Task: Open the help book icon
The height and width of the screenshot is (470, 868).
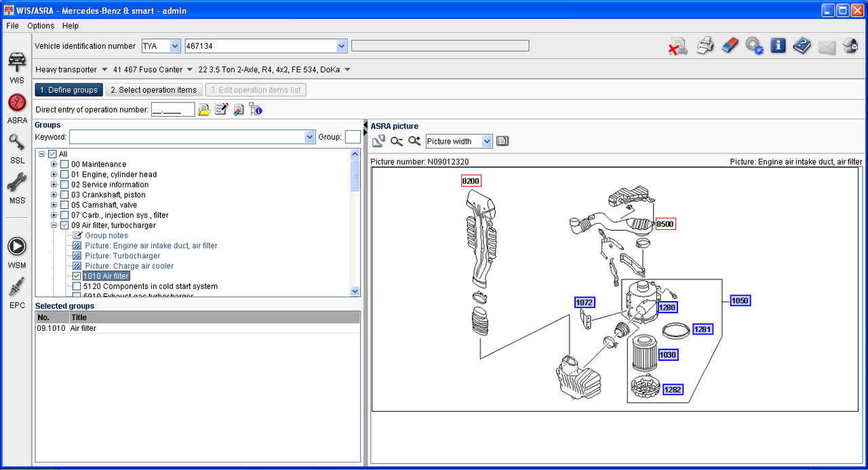Action: [x=802, y=45]
